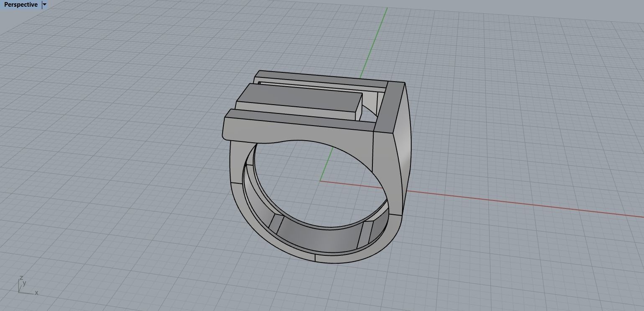Click the Perspective viewport title label
The image size is (644, 311).
pos(21,5)
